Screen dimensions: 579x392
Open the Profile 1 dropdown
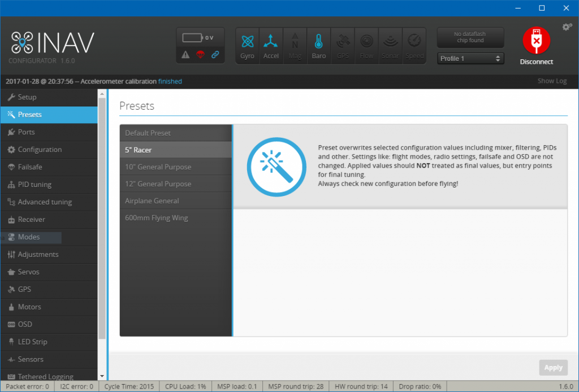point(470,58)
